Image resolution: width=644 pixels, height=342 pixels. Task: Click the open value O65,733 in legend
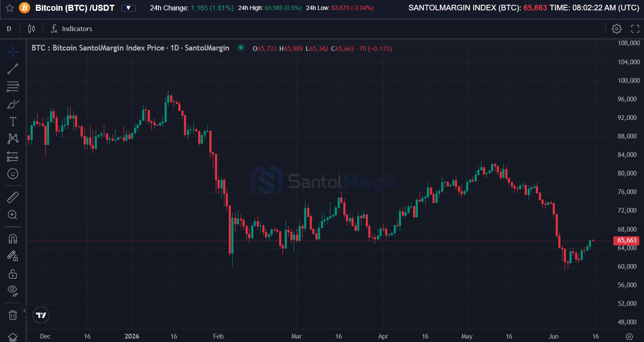coord(264,49)
